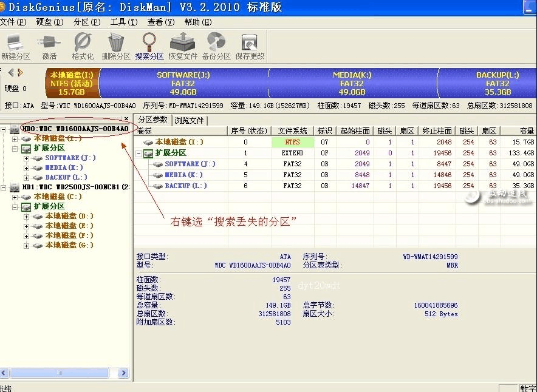The image size is (537, 392).
Task: Open the 恢复文件 (Recover Files) tool
Action: [182, 46]
